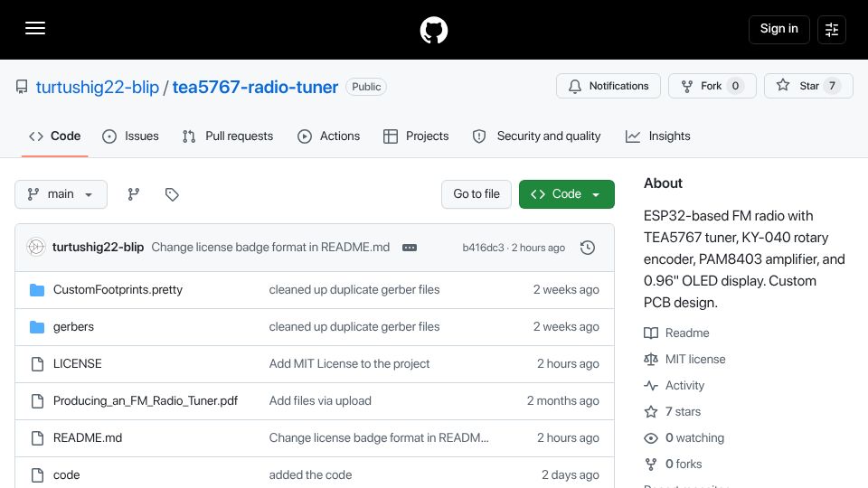Open the Insights tab
Viewport: 868px width, 488px height.
tap(657, 136)
